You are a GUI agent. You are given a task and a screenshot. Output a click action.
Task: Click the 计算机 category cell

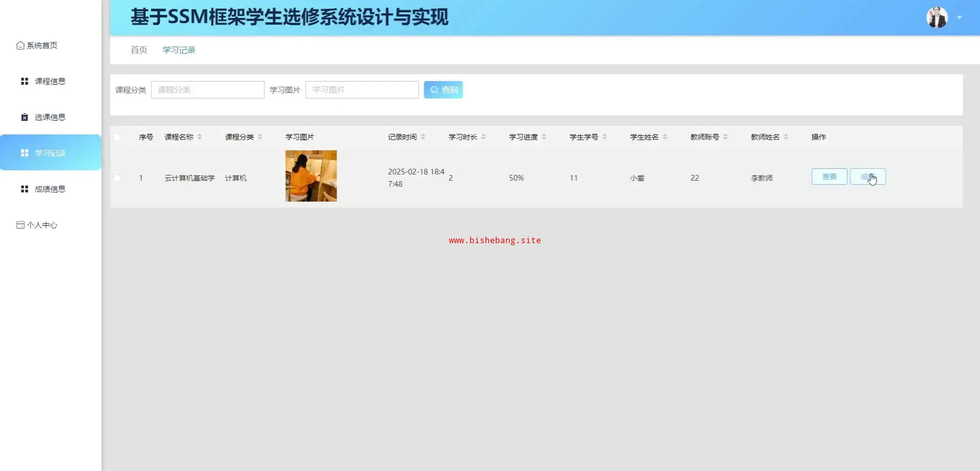(x=236, y=178)
